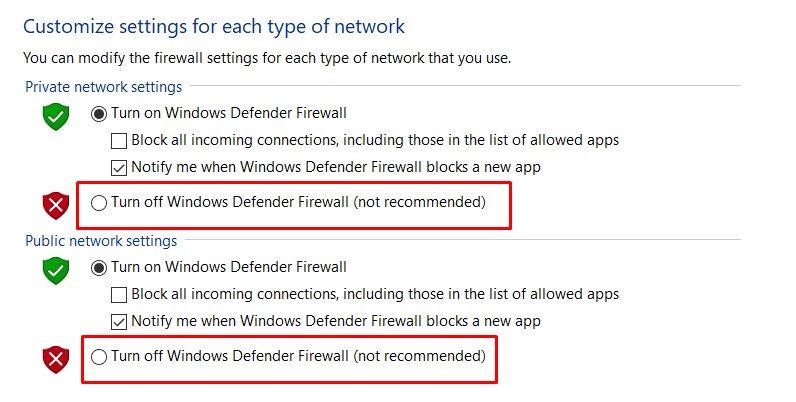Enable Block all incoming connections checkbox under Private
The height and width of the screenshot is (402, 796).
(x=119, y=141)
